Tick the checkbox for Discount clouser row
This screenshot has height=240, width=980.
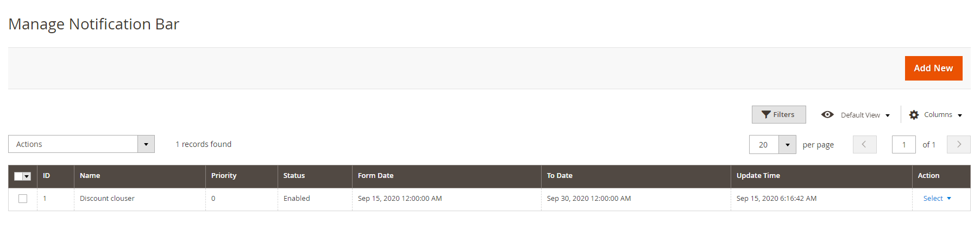(23, 199)
